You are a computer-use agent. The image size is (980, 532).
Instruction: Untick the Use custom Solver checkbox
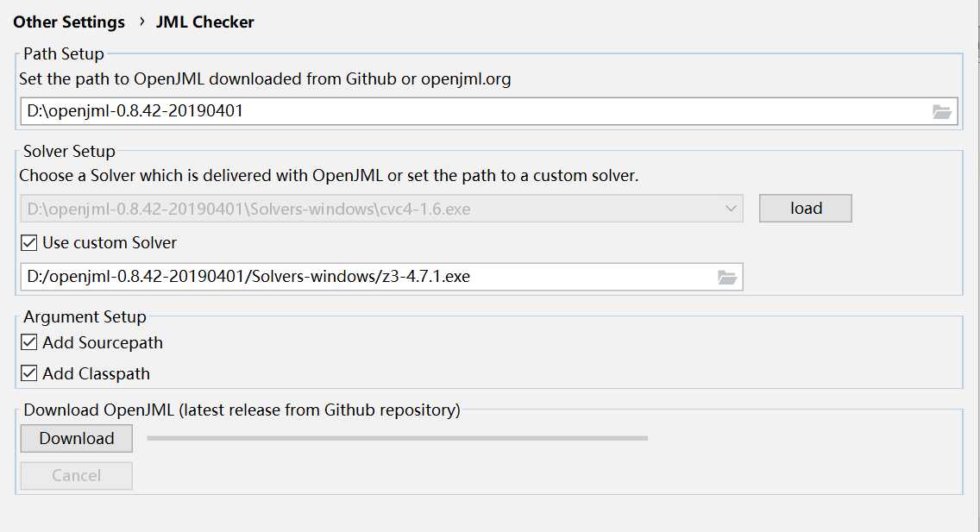tap(28, 242)
